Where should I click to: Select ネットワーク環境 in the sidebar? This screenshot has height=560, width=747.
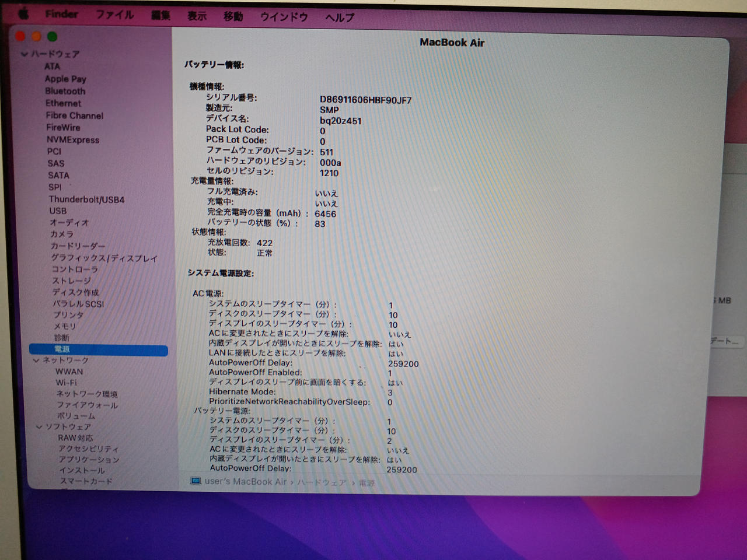[x=86, y=394]
